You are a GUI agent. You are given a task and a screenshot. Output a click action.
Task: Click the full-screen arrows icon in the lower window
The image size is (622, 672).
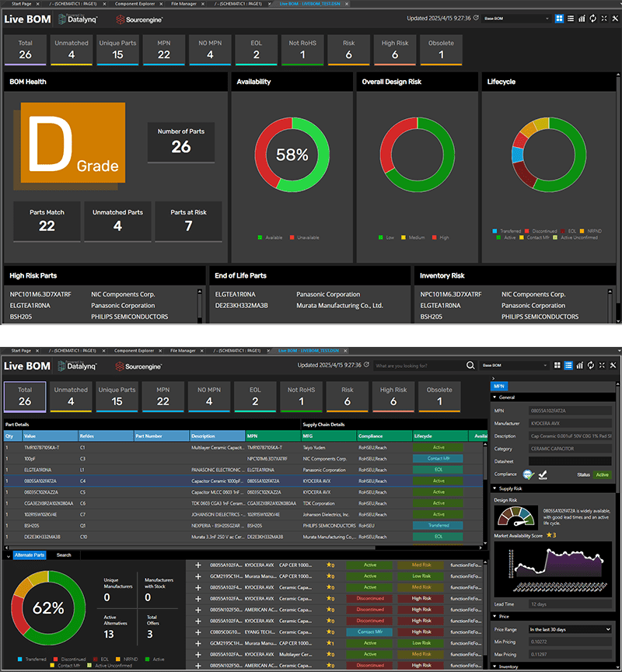602,365
